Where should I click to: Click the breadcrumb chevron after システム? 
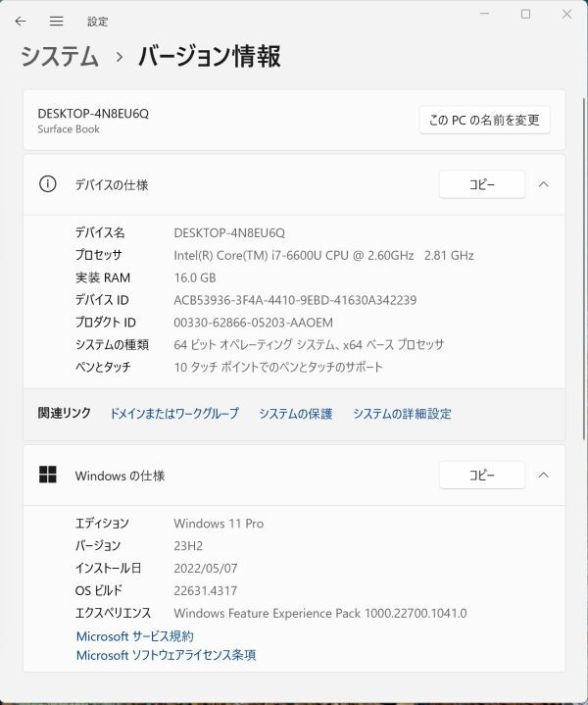tap(120, 57)
